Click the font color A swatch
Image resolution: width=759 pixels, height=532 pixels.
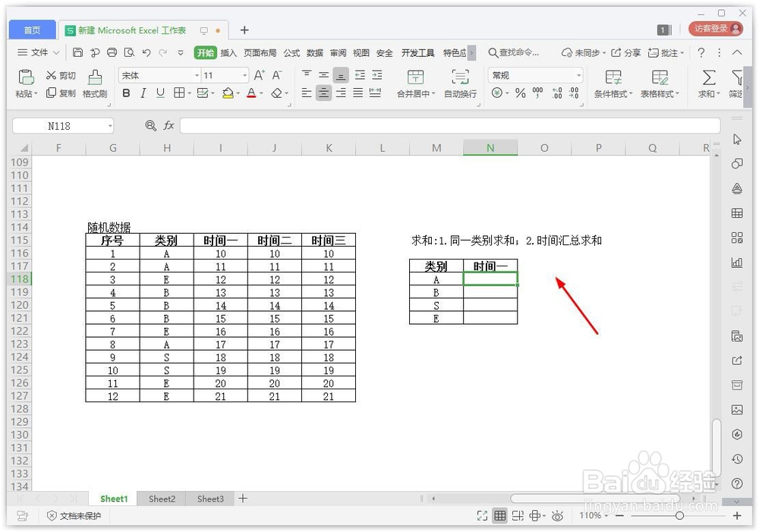point(251,93)
